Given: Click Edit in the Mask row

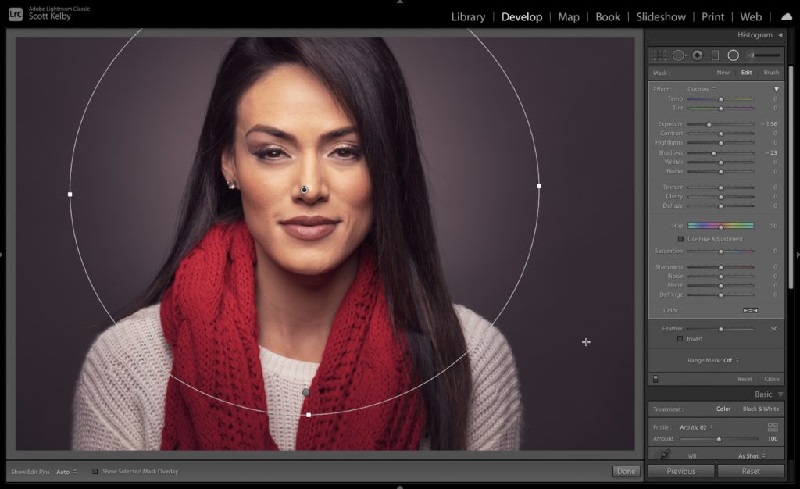Looking at the screenshot, I should [x=746, y=72].
